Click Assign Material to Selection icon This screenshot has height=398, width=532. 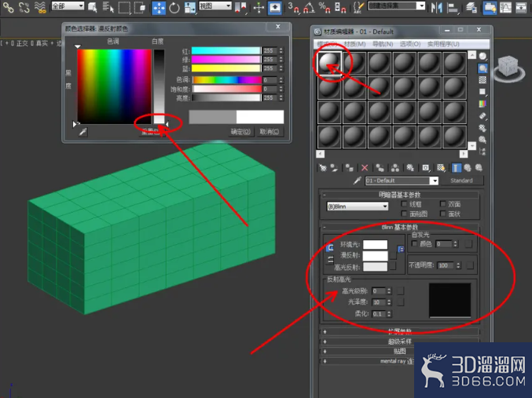(x=349, y=168)
